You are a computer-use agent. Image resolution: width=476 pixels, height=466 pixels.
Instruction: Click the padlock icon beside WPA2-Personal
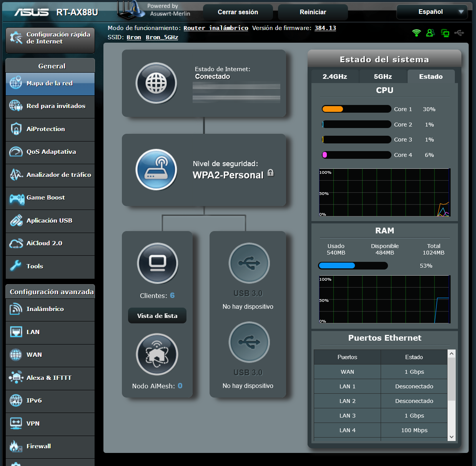[271, 173]
